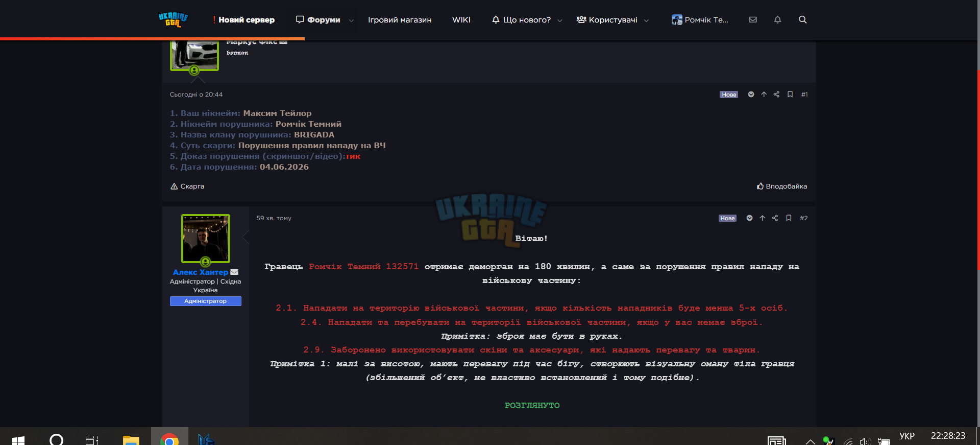Open the private messages envelope icon

coord(753,19)
